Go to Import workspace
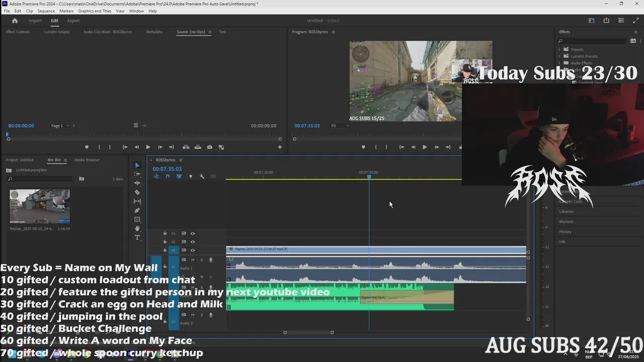The image size is (644, 362). click(35, 21)
